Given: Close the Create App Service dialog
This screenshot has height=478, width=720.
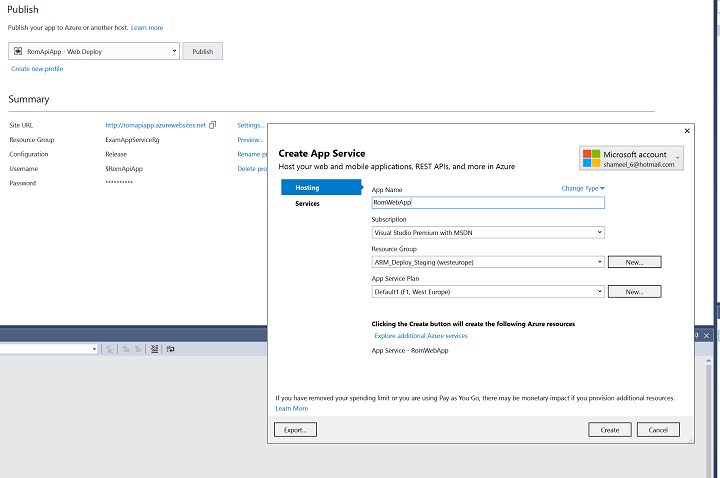Looking at the screenshot, I should click(x=687, y=131).
